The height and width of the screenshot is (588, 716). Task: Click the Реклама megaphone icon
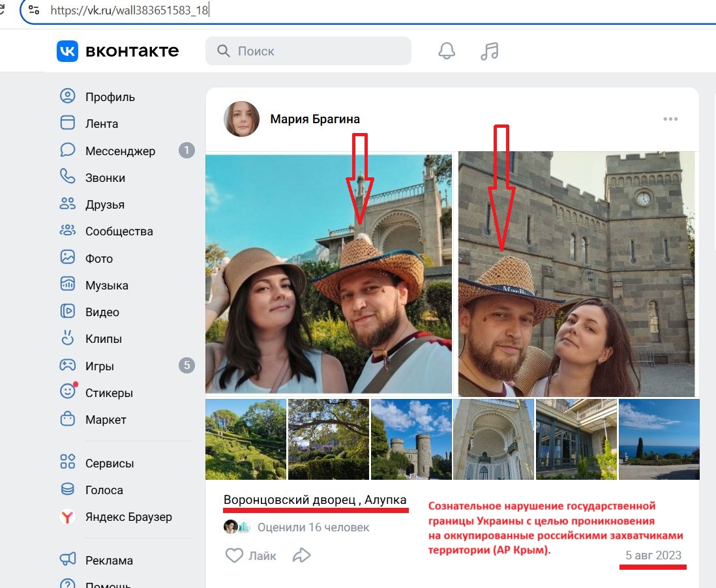(68, 559)
